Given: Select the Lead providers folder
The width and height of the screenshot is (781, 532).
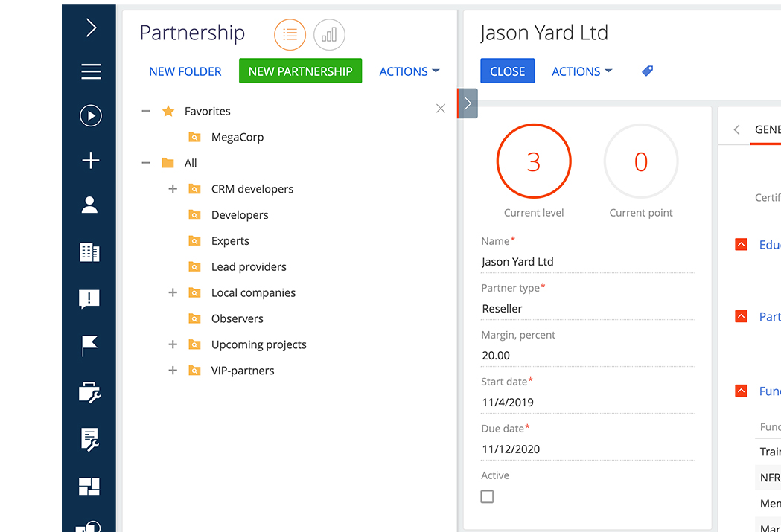Looking at the screenshot, I should click(248, 266).
